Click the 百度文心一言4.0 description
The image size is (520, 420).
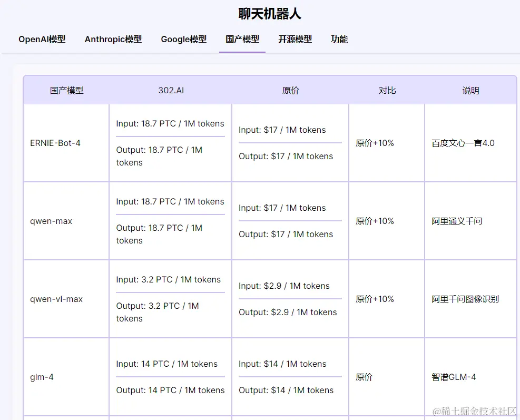pyautogui.click(x=463, y=143)
